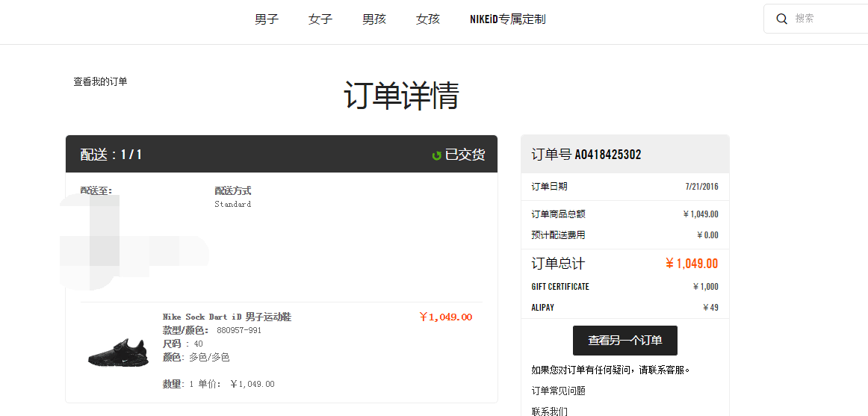
Task: Click the 已交货 status text
Action: pos(465,155)
